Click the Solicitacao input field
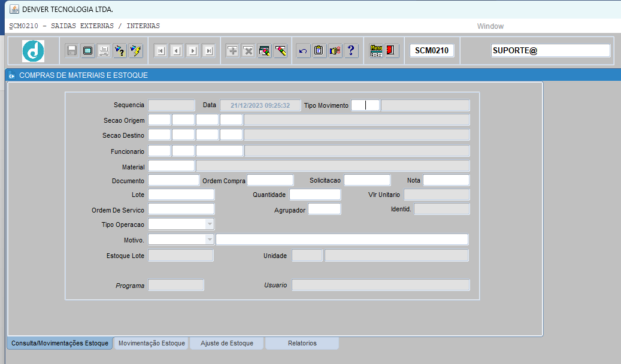621x364 pixels. [x=367, y=180]
